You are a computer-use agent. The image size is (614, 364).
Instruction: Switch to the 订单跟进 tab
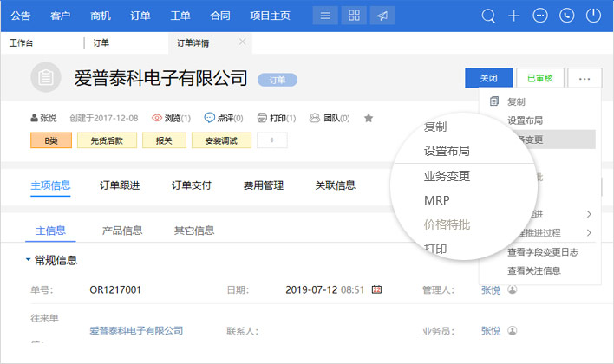click(120, 185)
